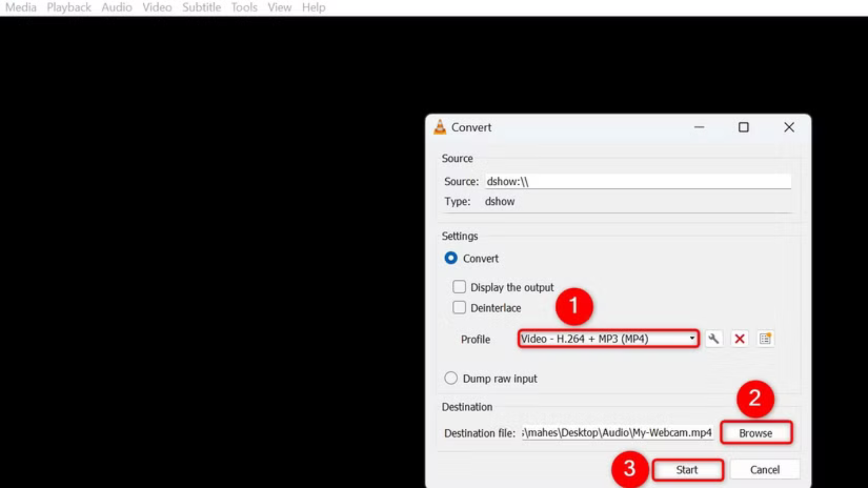
Task: Cancel the Convert dialog
Action: (x=764, y=469)
